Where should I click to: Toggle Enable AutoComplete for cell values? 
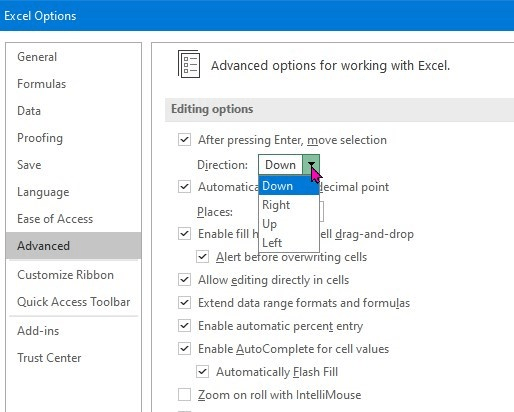click(x=184, y=349)
